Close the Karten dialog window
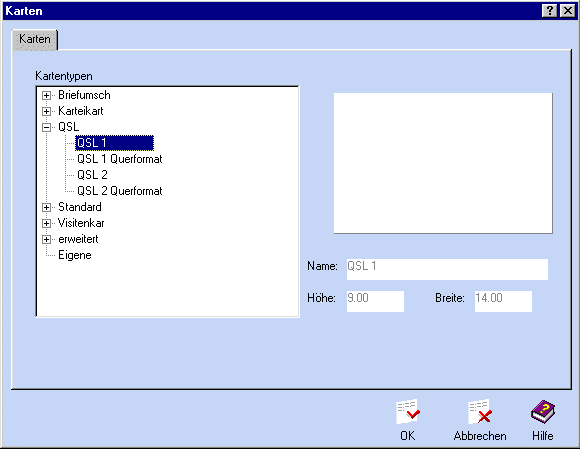This screenshot has width=580, height=449. [x=568, y=11]
